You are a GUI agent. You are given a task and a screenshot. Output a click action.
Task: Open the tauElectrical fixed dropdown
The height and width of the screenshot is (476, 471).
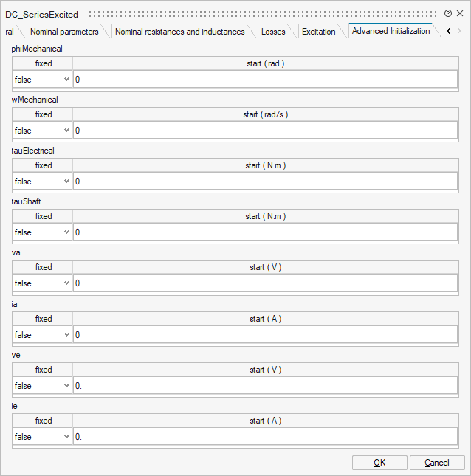tap(66, 182)
